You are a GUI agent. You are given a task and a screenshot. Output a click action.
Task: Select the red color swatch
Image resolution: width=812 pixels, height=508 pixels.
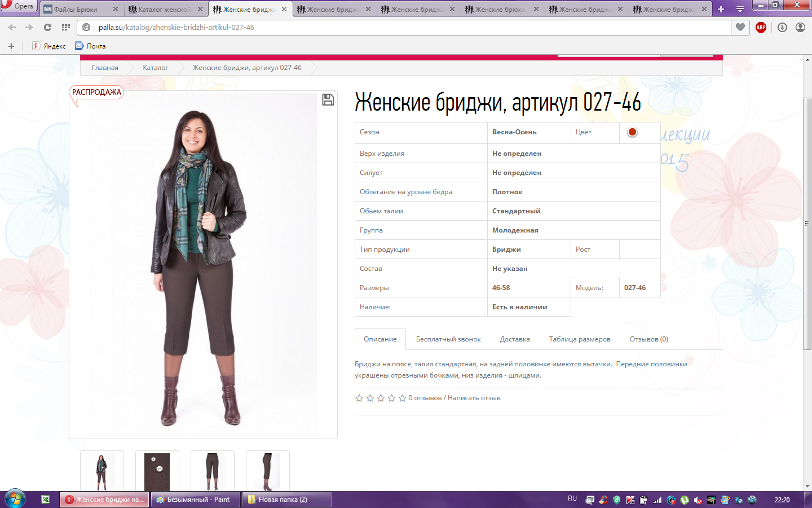click(x=632, y=132)
